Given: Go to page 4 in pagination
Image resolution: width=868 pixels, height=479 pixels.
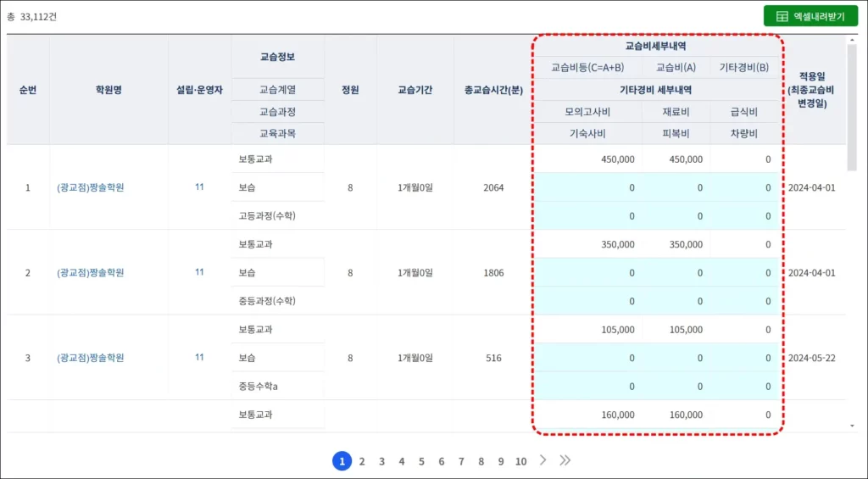Looking at the screenshot, I should tap(402, 461).
